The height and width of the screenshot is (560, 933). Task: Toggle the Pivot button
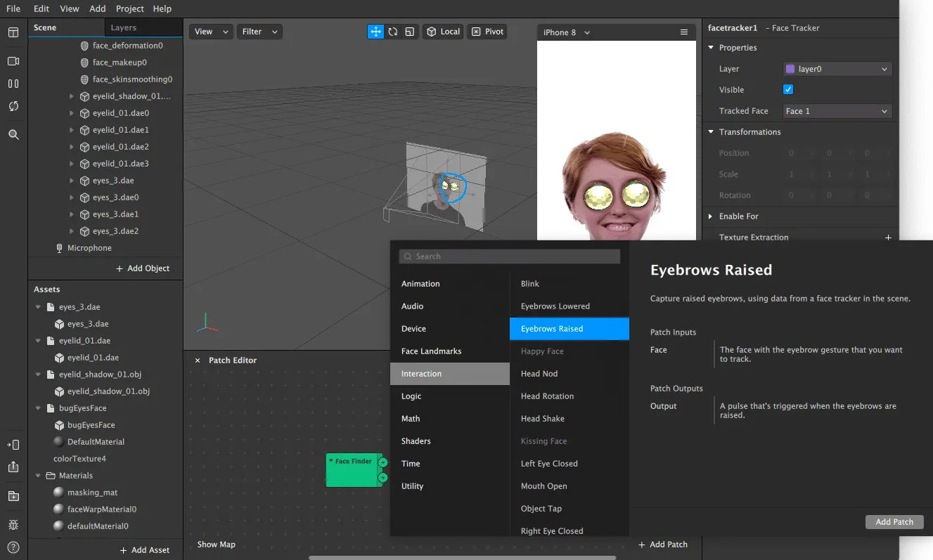point(487,32)
